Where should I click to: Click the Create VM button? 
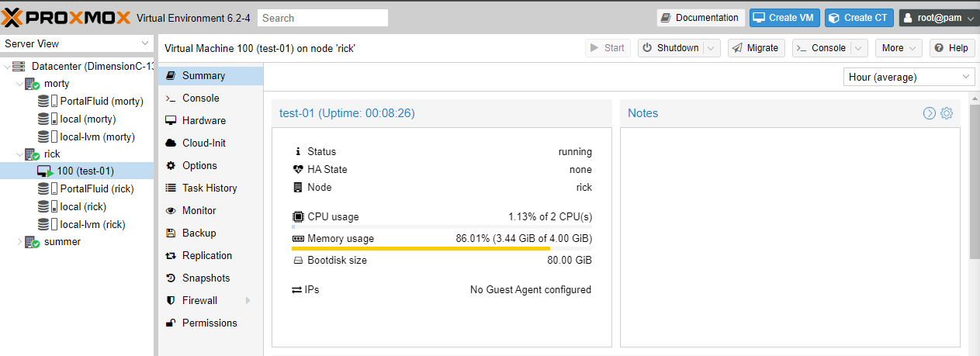784,18
